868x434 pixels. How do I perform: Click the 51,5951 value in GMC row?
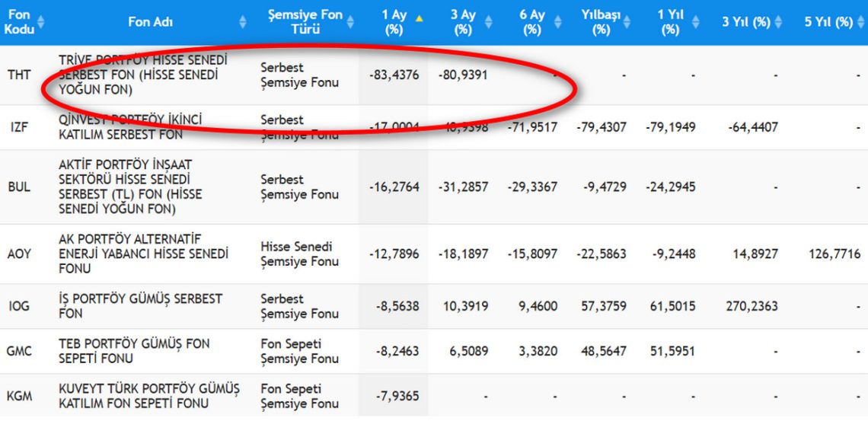(672, 351)
